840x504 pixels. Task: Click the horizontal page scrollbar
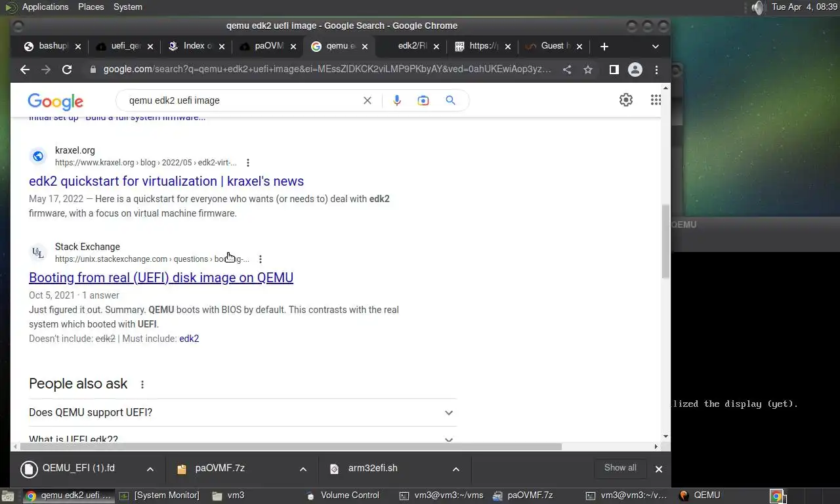click(x=291, y=446)
